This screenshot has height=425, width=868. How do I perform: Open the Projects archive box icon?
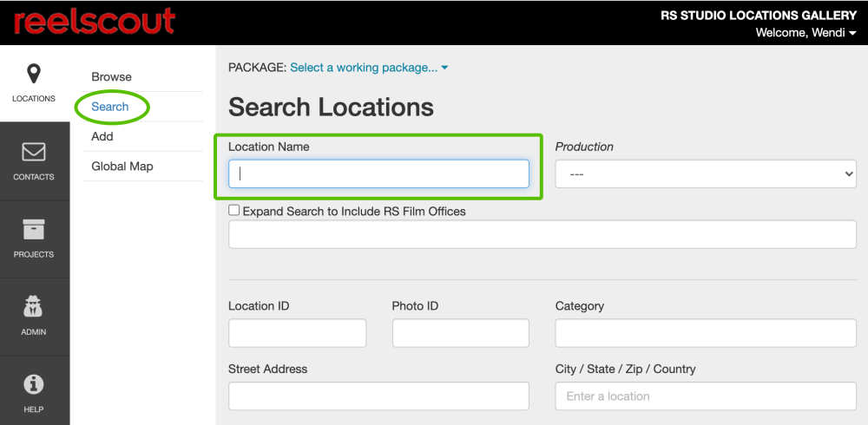[x=34, y=230]
